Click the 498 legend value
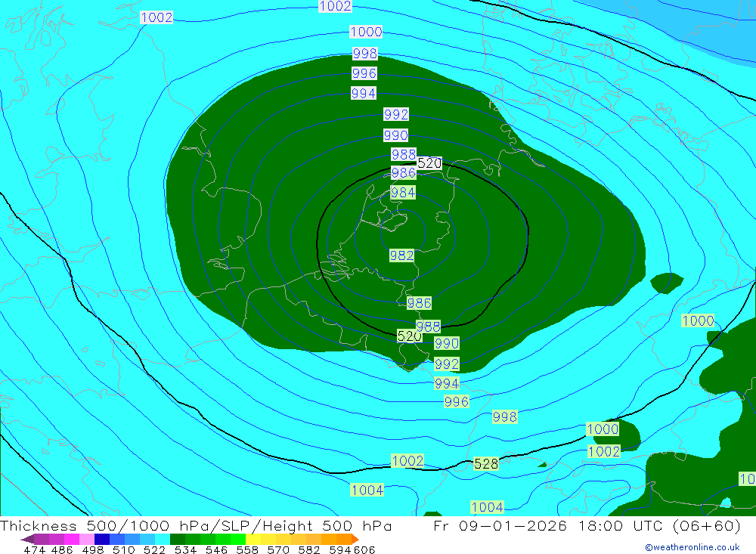756x554 pixels. point(92,550)
